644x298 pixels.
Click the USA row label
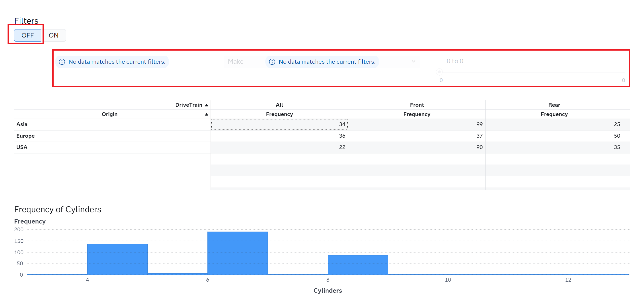click(22, 147)
